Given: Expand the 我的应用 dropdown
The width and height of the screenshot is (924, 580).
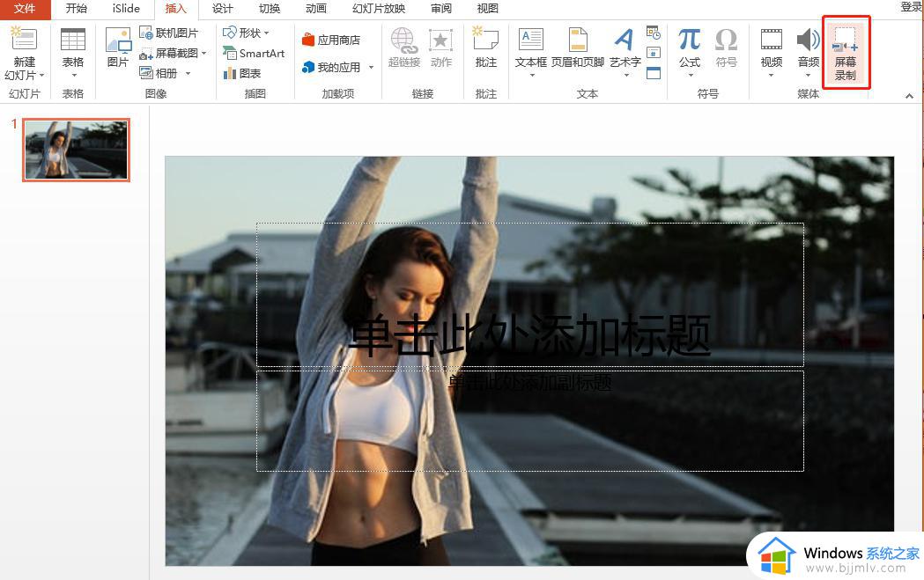Looking at the screenshot, I should 371,67.
